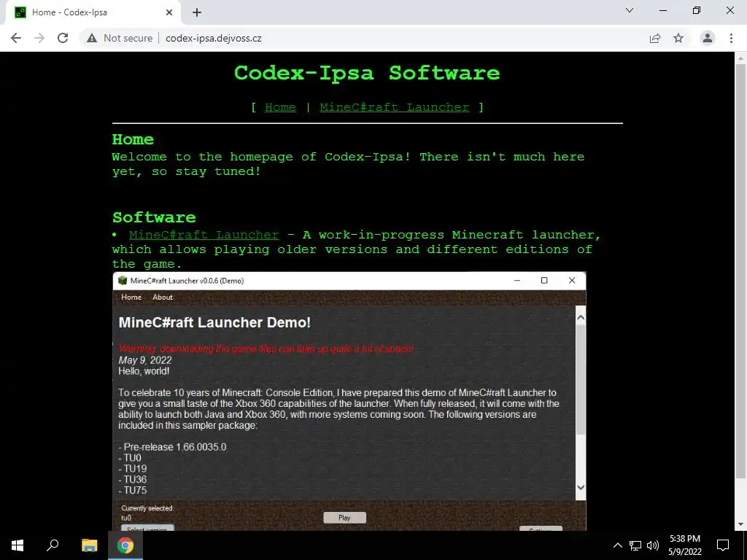The width and height of the screenshot is (747, 560).
Task: Open Chrome's three-dot menu
Action: (731, 38)
